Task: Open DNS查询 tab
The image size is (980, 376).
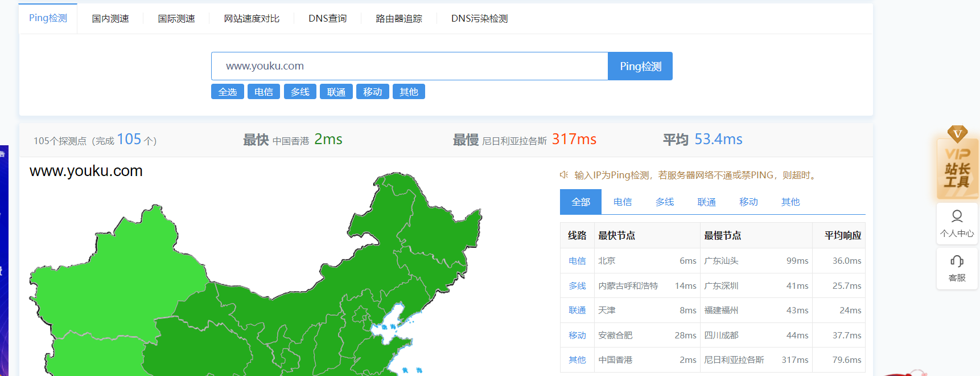Action: [x=328, y=19]
